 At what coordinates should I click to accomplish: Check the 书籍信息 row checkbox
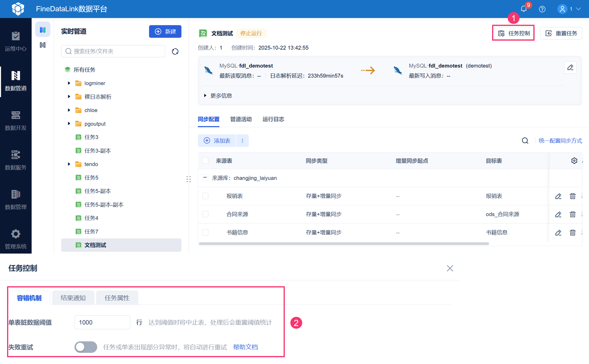pyautogui.click(x=205, y=232)
